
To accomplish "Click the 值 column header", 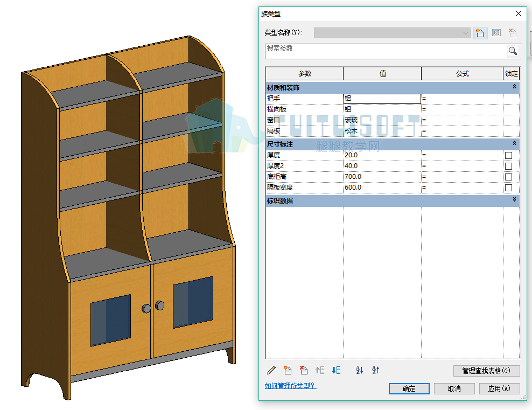I will (x=382, y=74).
